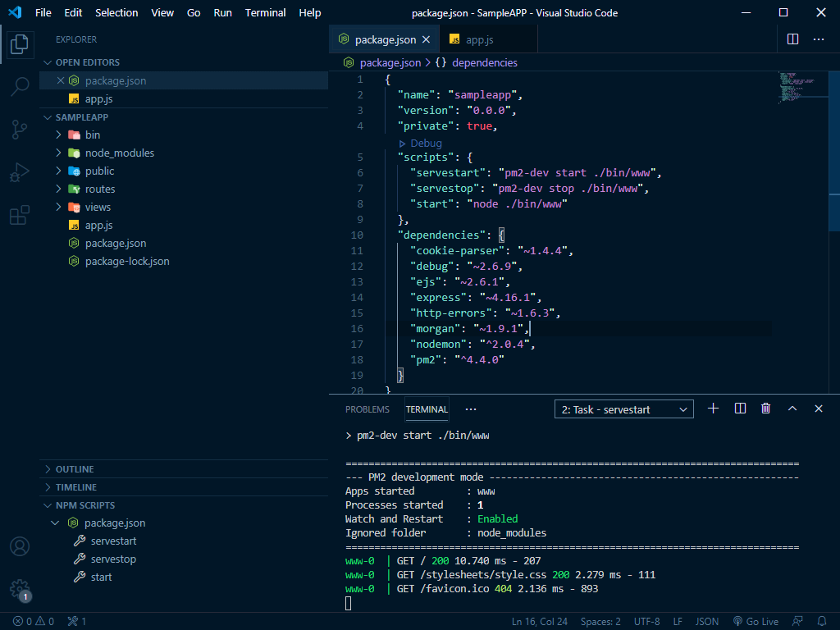The image size is (840, 630).
Task: Open the Accounts icon in activity bar
Action: tap(20, 546)
